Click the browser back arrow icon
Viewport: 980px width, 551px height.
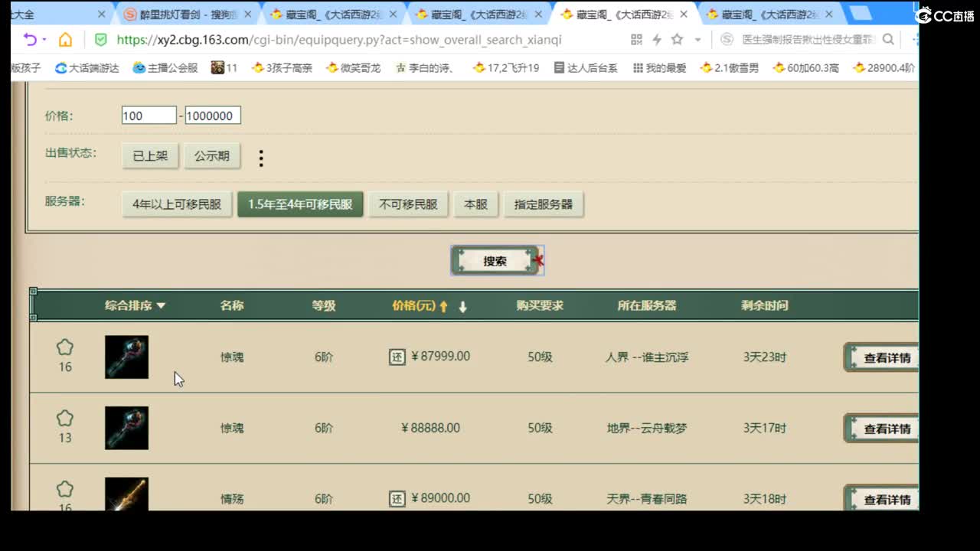pyautogui.click(x=30, y=40)
